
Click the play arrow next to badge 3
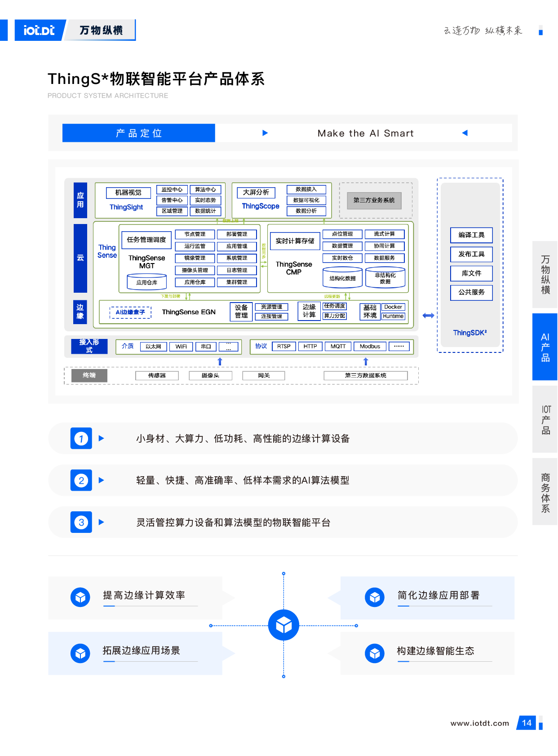point(102,522)
